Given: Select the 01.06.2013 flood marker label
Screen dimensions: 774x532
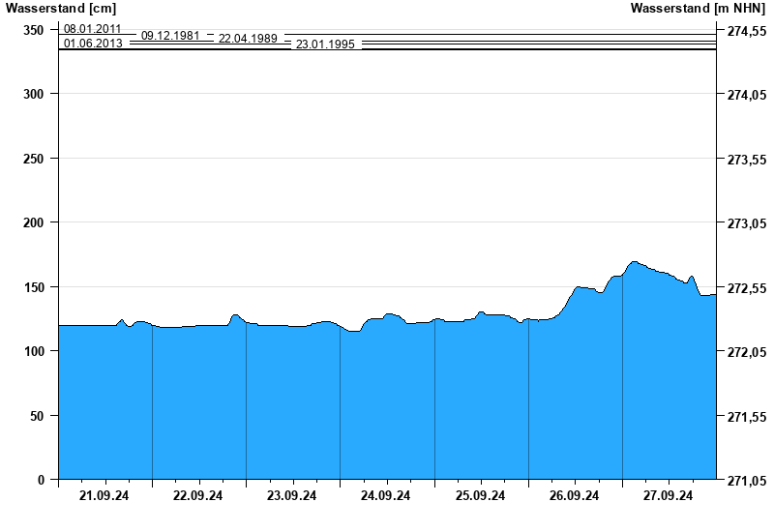Looking at the screenshot, I should pyautogui.click(x=93, y=44).
